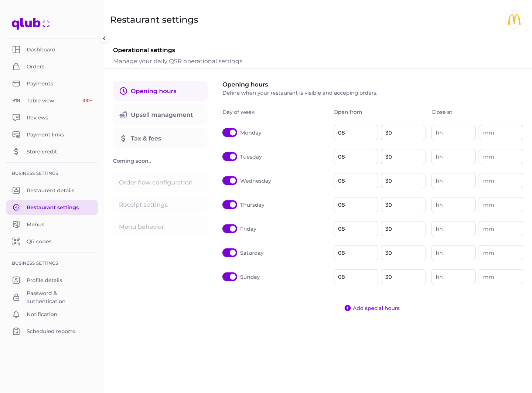
Task: Click the Store credit dollar icon
Action: pyautogui.click(x=16, y=152)
